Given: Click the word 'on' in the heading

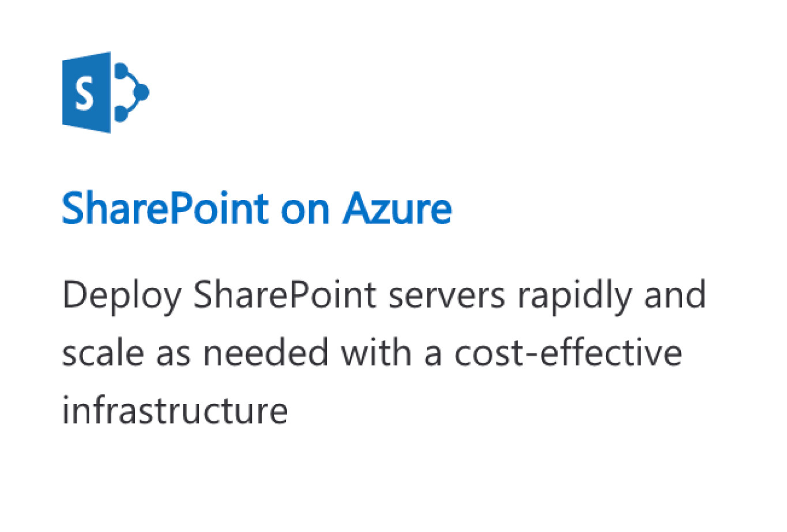Looking at the screenshot, I should coord(306,213).
